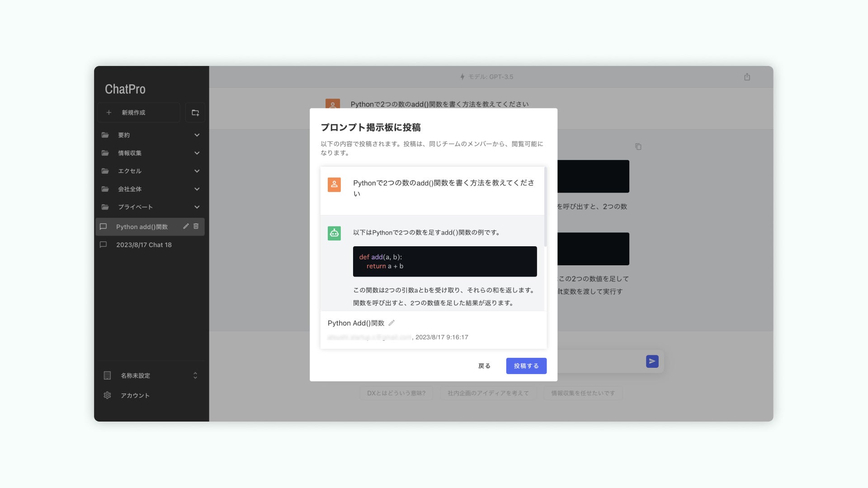The height and width of the screenshot is (488, 868).
Task: Edit post title using pencil icon
Action: tap(392, 323)
